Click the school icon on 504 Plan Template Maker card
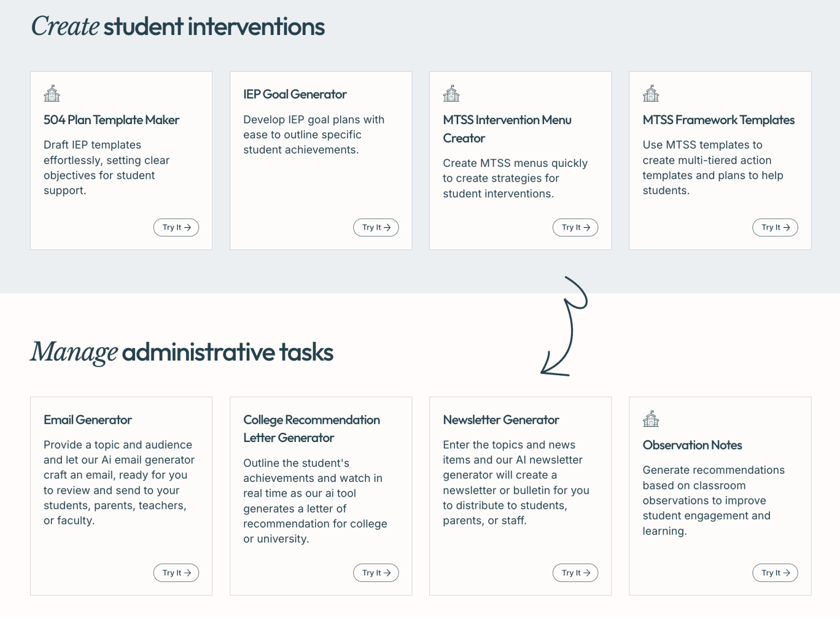The width and height of the screenshot is (840, 617). tap(52, 93)
